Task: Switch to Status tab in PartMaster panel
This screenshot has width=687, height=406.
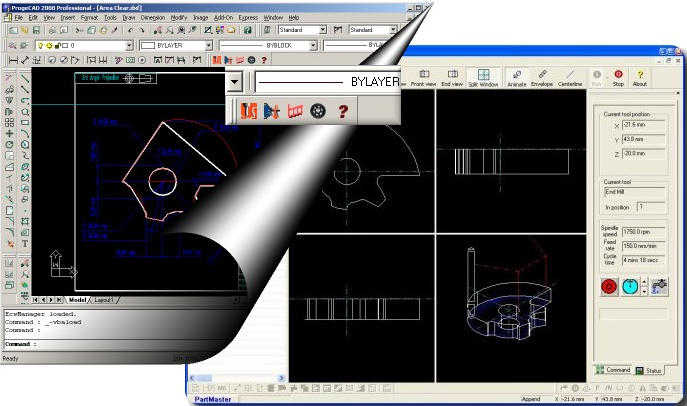Action: point(648,371)
